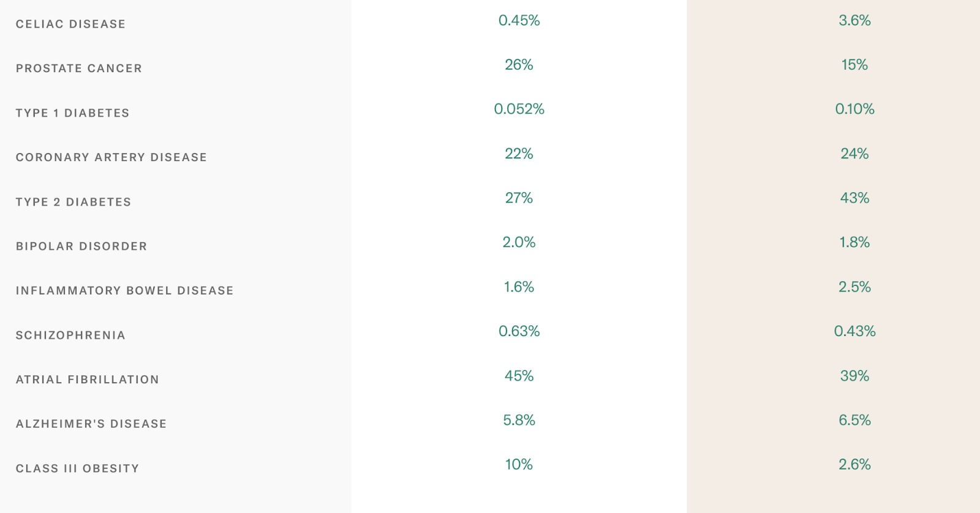Click the 0.052% Type 1 Diabetes value
Screen dimensions: 980x513
(x=519, y=109)
